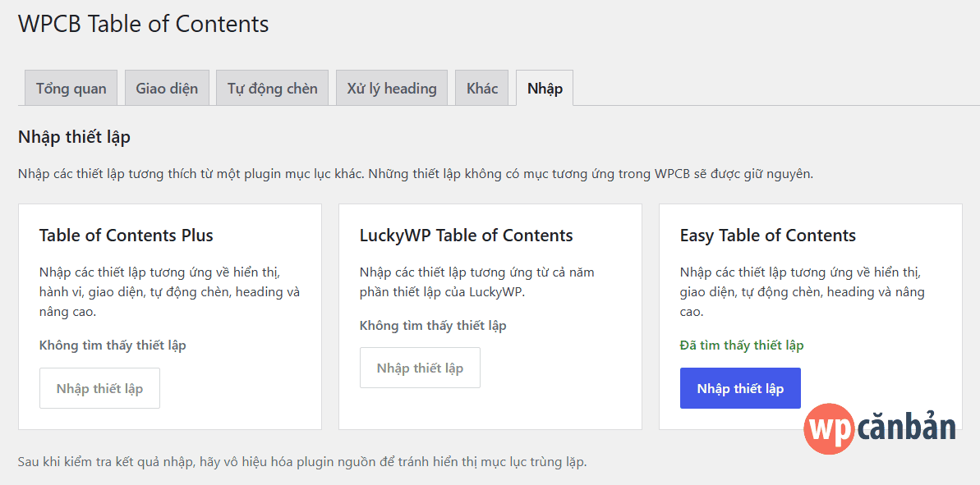Select the Khác tab

tap(482, 88)
